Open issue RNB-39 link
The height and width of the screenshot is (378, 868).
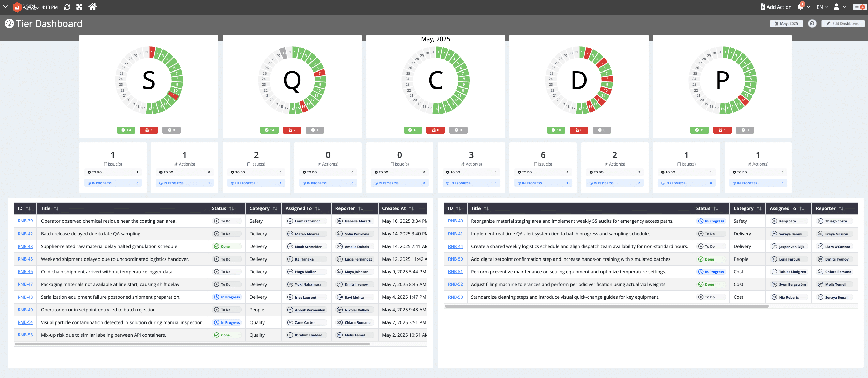pyautogui.click(x=25, y=221)
